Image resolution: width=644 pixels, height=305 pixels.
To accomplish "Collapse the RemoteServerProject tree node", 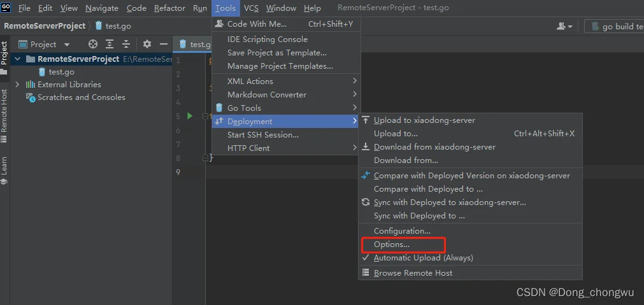I will 17,59.
